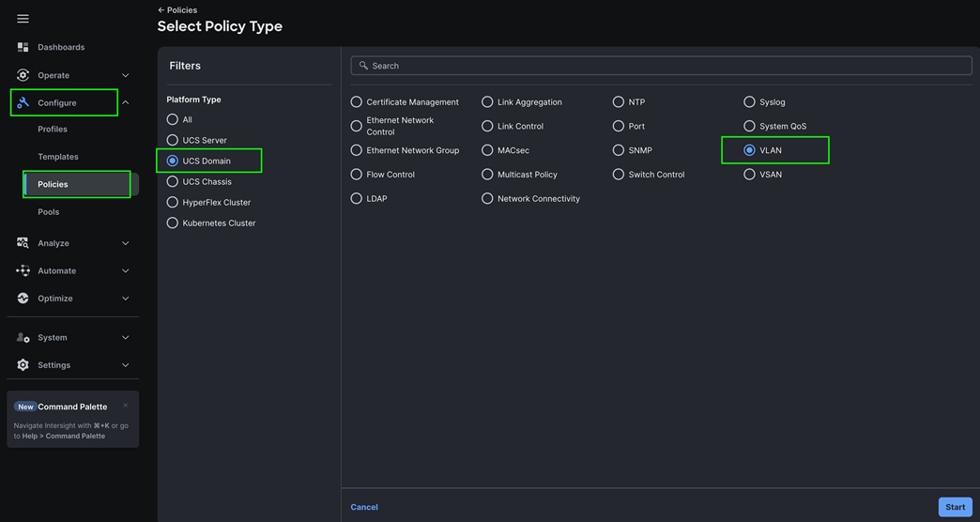Open Pools under Configure
The height and width of the screenshot is (522, 980).
(x=49, y=212)
